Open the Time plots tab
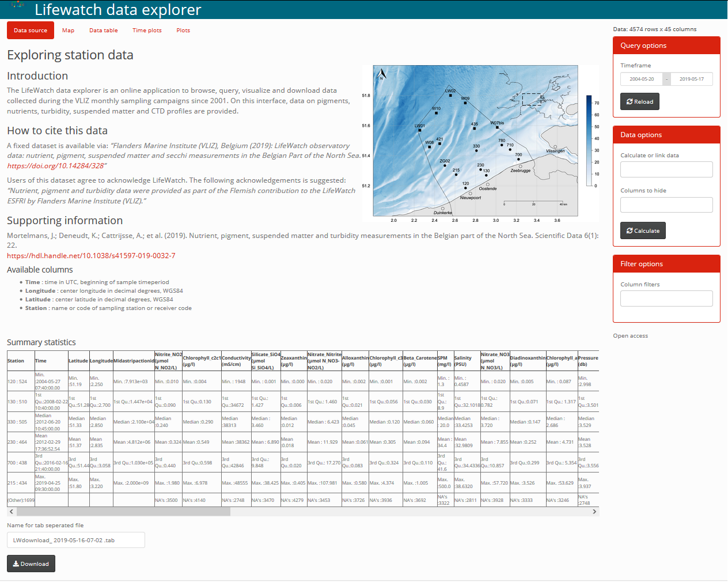Screen dimensions: 728x582 [147, 31]
